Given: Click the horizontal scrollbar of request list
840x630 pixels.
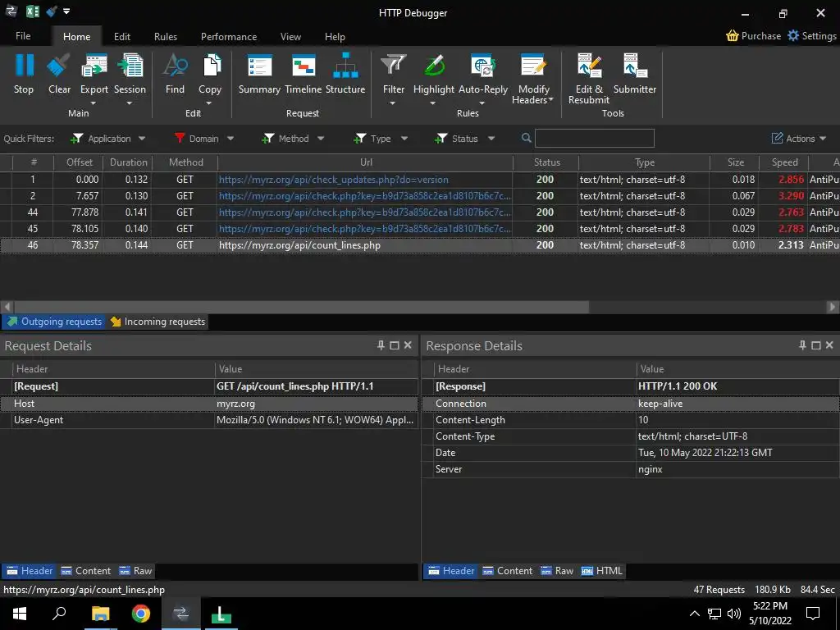Looking at the screenshot, I should (x=302, y=307).
